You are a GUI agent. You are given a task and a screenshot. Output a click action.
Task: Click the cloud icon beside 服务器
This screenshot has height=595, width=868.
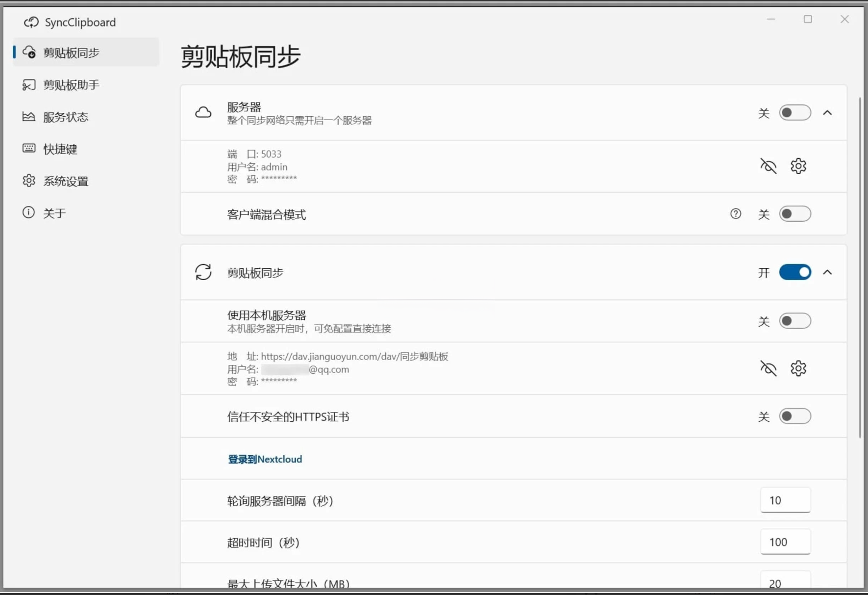203,113
